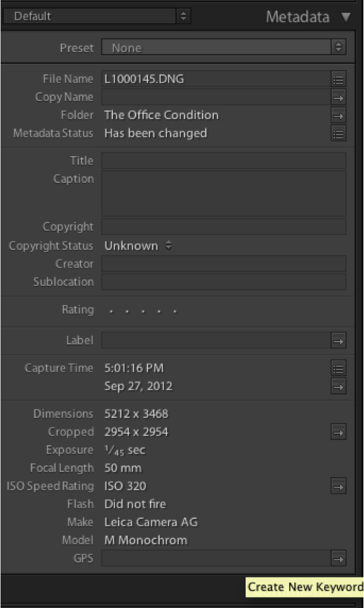Click the arrow icon next to Sep 27, 2012
This screenshot has height=608, width=364.
coord(339,387)
